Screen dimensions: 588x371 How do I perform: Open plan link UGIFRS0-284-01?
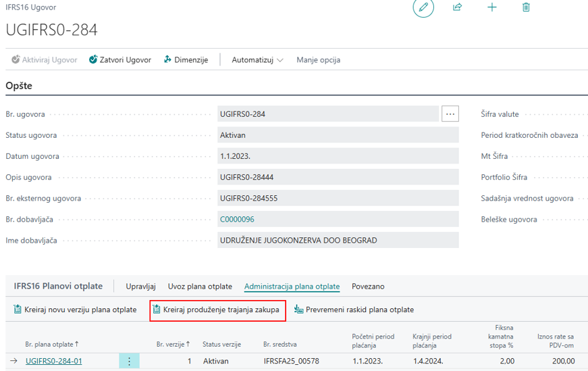pyautogui.click(x=53, y=361)
